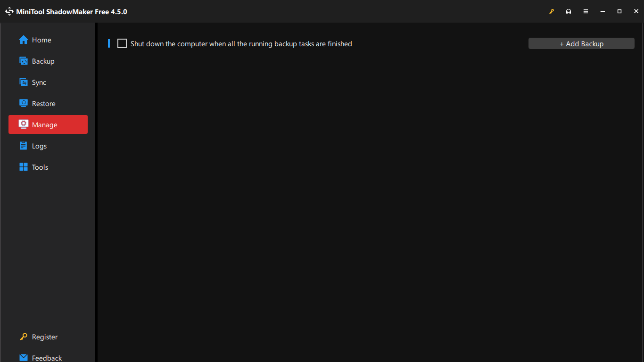
Task: Click the Sync icon in sidebar
Action: (23, 82)
